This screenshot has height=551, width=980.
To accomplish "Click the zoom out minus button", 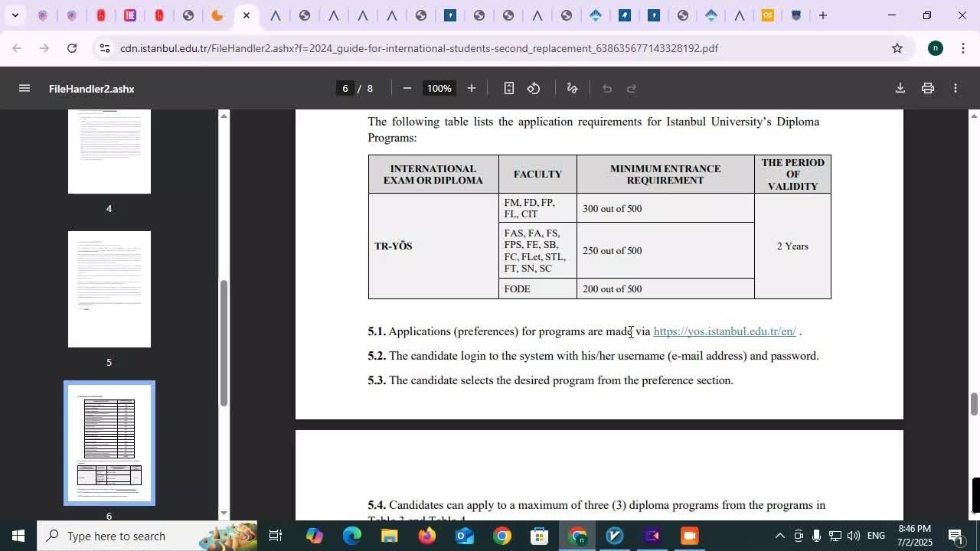I will (x=407, y=88).
